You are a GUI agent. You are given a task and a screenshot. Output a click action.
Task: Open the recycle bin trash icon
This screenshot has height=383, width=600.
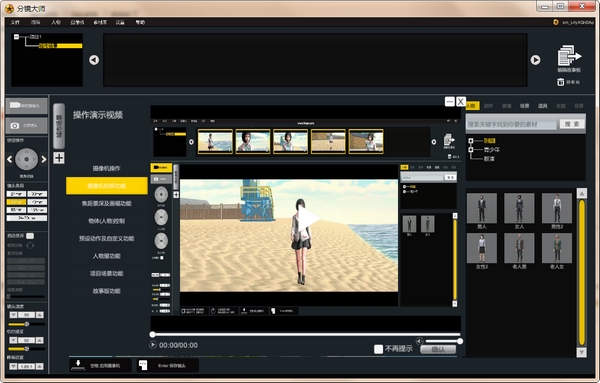561,82
